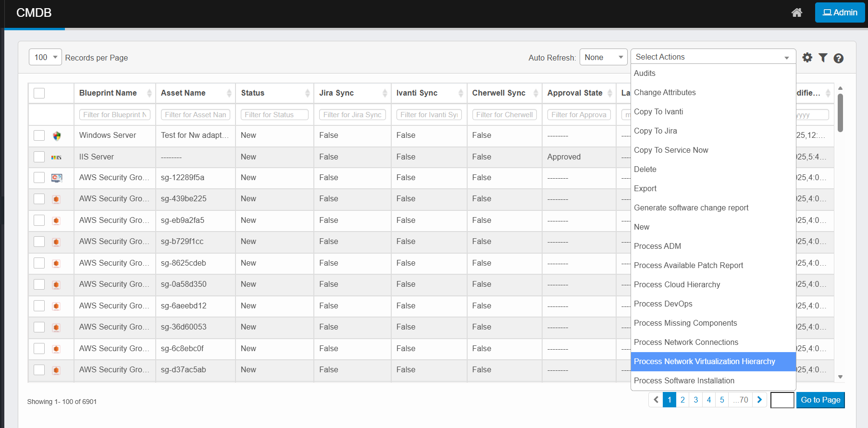Screen dimensions: 868x428
Task: Click the IIS Server blueprint icon
Action: 57,157
